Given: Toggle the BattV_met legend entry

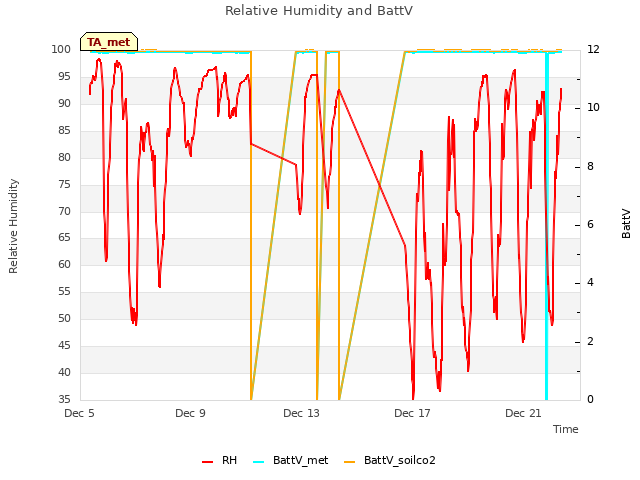Looking at the screenshot, I should (290, 460).
